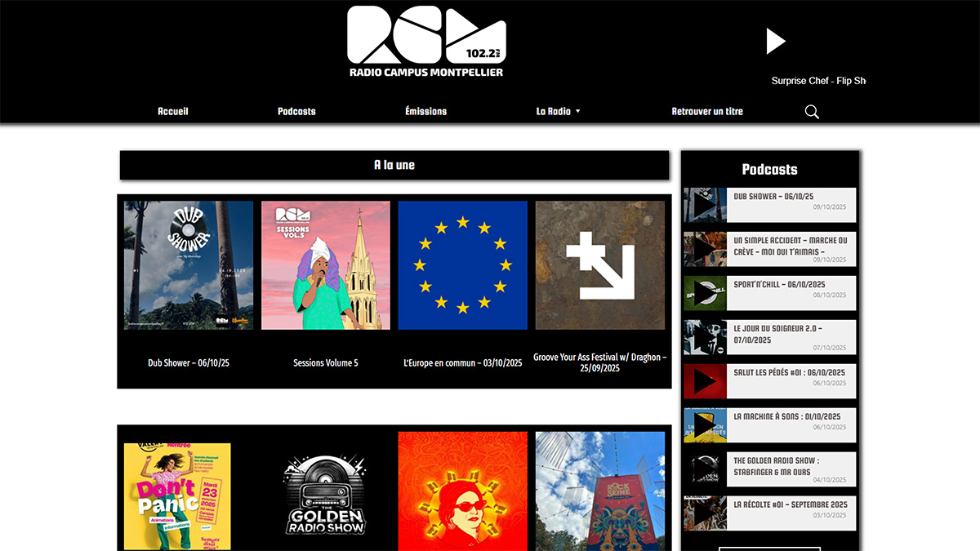Click La Récolte #01 podcast icon
Viewport: 980px width, 551px height.
click(704, 513)
